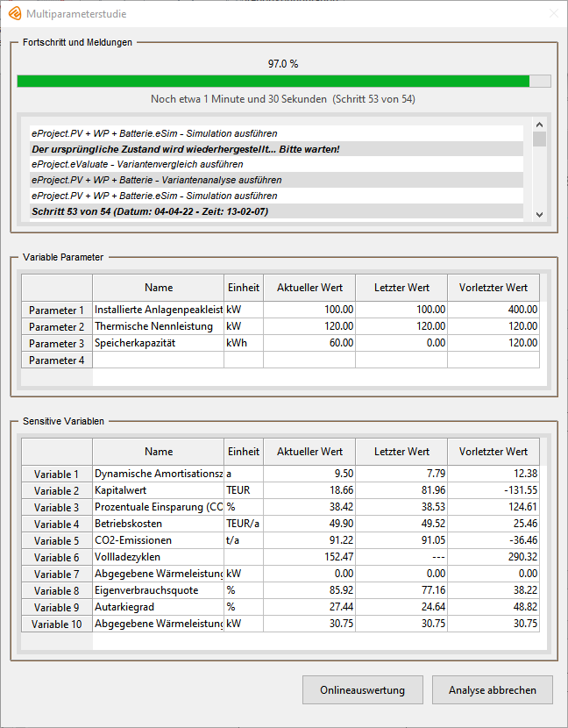Click 'Speicherkapazität' name cell
Image resolution: width=568 pixels, height=728 pixels.
159,343
